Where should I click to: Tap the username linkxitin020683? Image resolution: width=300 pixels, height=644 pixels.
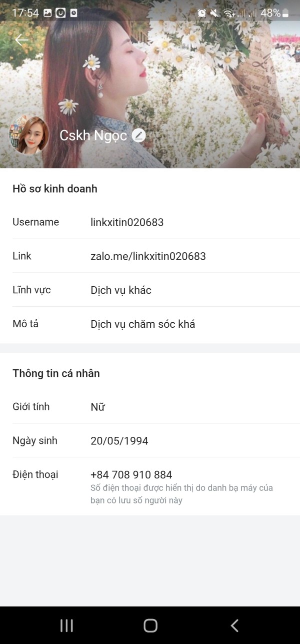coord(127,222)
